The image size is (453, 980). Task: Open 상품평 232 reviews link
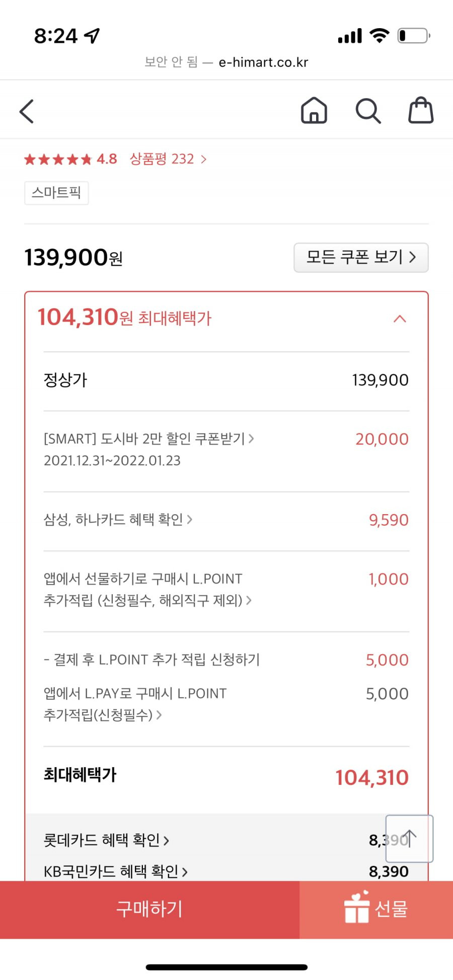coord(168,159)
